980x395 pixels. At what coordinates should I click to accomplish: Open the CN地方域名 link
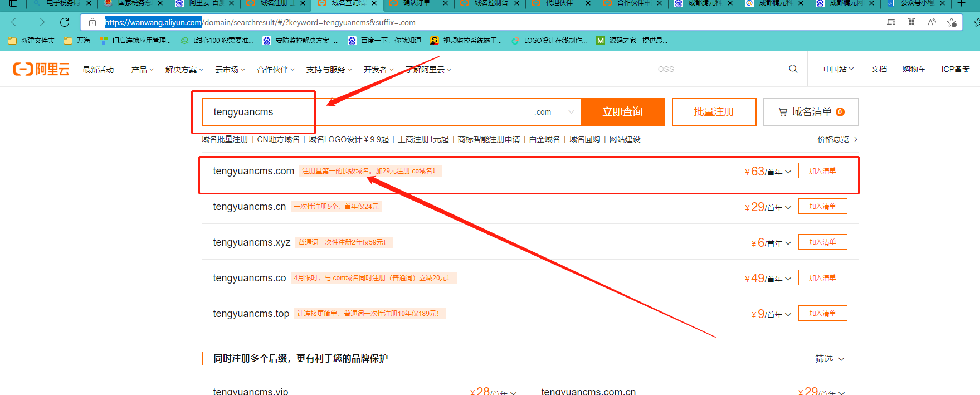tap(278, 139)
